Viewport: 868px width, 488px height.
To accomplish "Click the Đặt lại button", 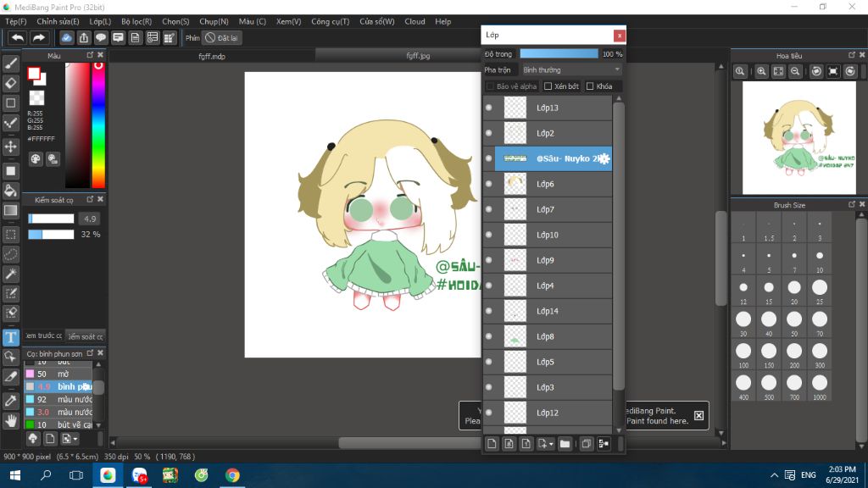I will click(x=222, y=37).
